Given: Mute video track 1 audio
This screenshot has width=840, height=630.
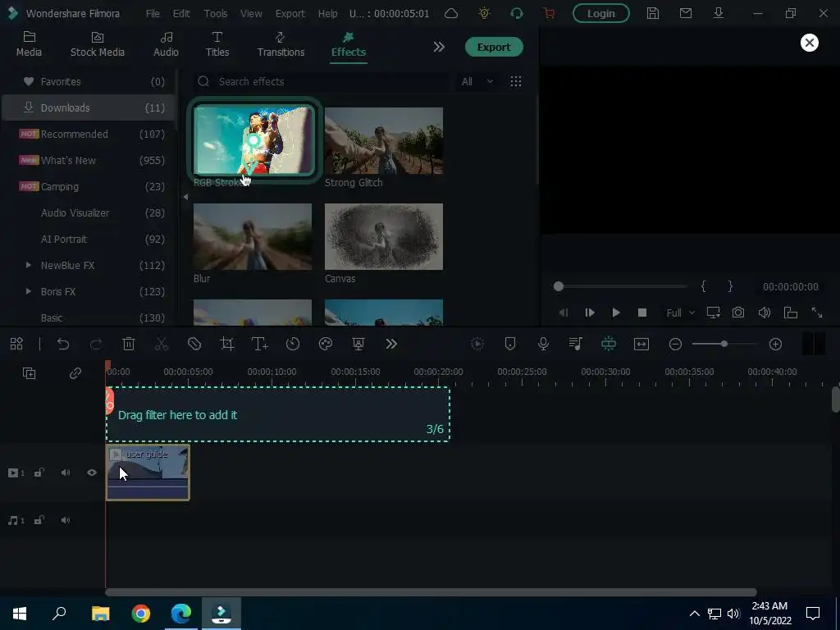Looking at the screenshot, I should click(66, 472).
